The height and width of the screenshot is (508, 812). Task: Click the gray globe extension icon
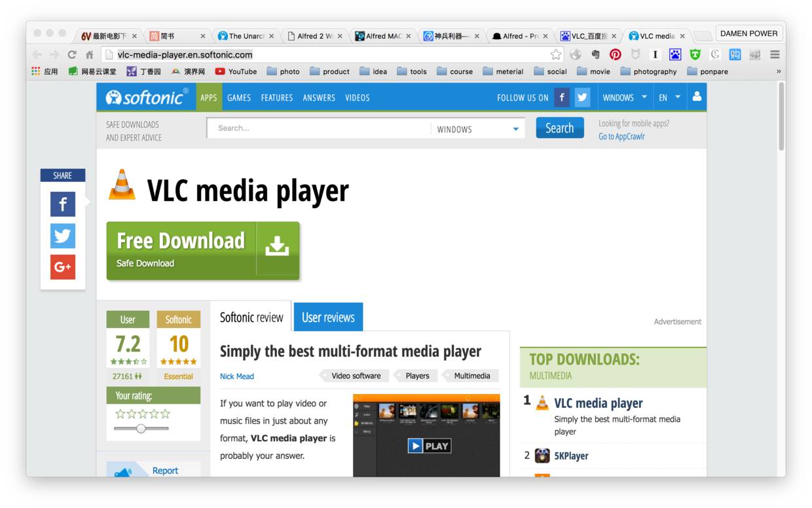(x=576, y=54)
